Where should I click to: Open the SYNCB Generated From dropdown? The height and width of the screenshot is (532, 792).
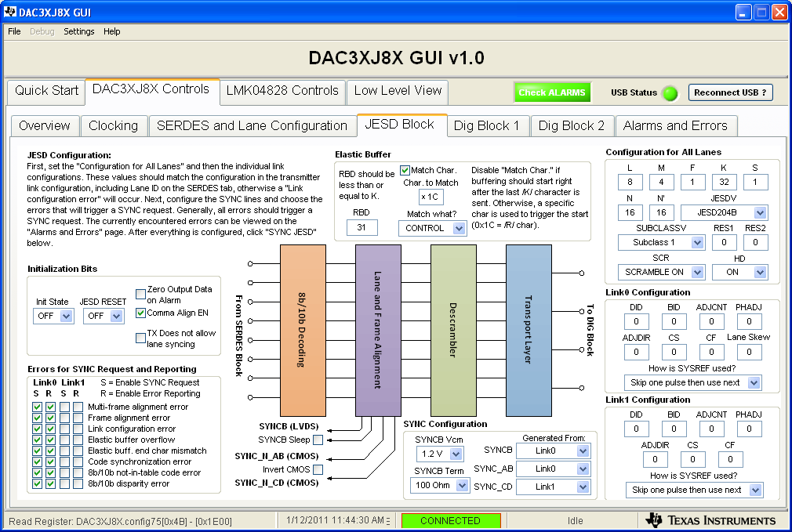tap(553, 451)
